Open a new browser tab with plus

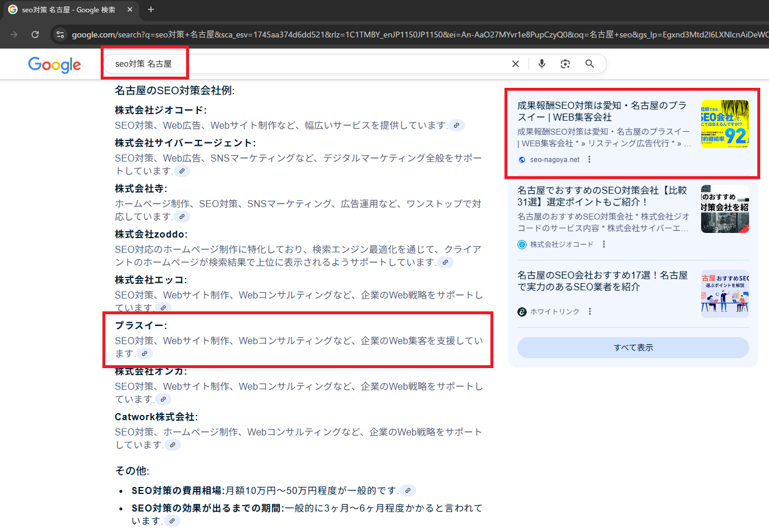pyautogui.click(x=151, y=9)
